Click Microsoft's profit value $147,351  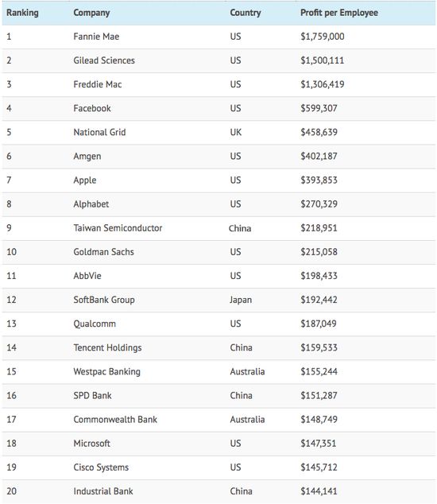point(318,444)
